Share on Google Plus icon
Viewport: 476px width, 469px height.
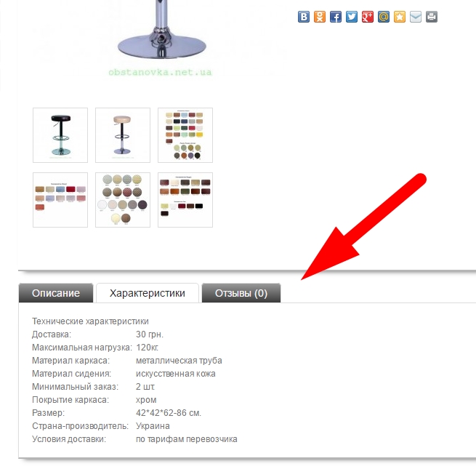pyautogui.click(x=368, y=17)
